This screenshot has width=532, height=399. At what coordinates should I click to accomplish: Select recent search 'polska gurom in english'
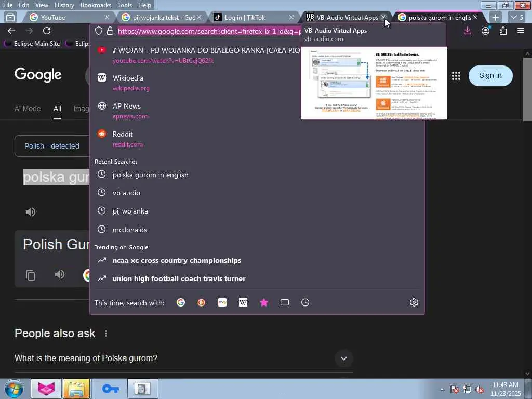pos(257,175)
